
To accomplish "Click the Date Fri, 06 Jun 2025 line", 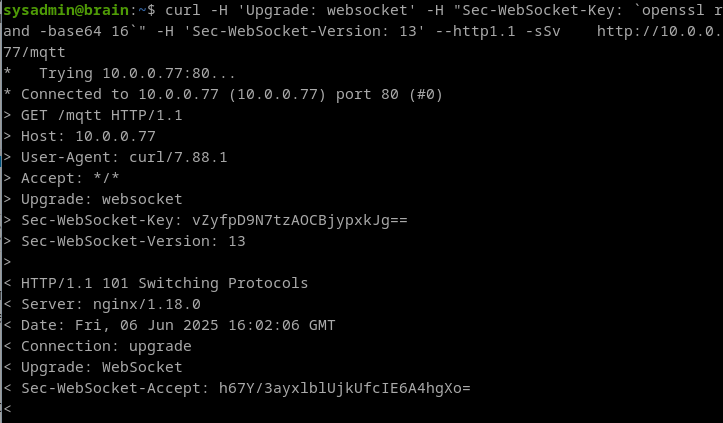I will 178,325.
